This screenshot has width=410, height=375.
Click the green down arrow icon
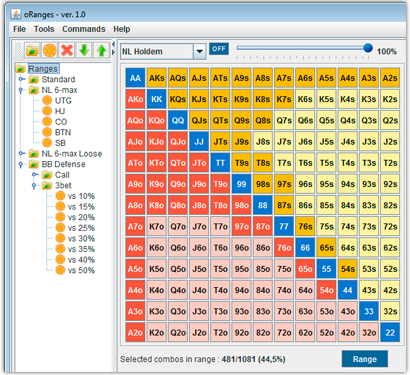[84, 51]
